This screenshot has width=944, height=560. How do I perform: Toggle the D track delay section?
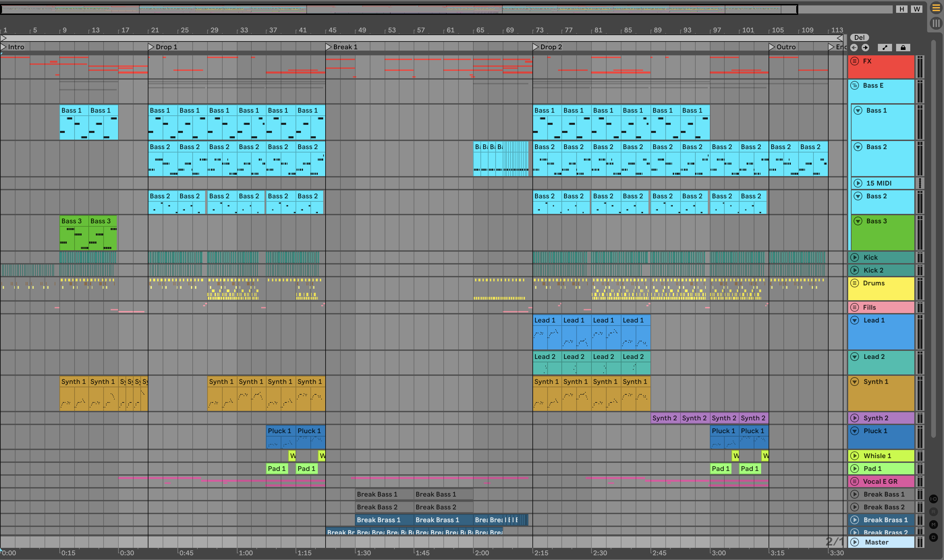[x=934, y=537]
